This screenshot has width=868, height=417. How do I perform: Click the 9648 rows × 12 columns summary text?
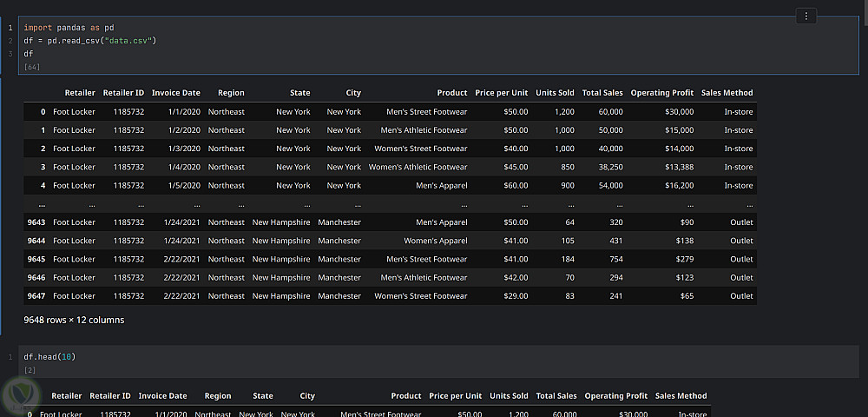[x=74, y=320]
